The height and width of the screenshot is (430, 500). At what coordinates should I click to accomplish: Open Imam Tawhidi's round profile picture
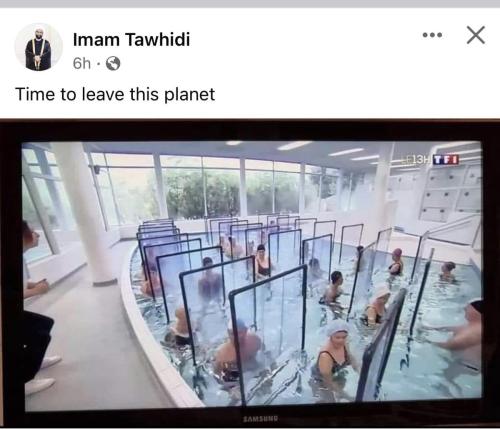(39, 47)
